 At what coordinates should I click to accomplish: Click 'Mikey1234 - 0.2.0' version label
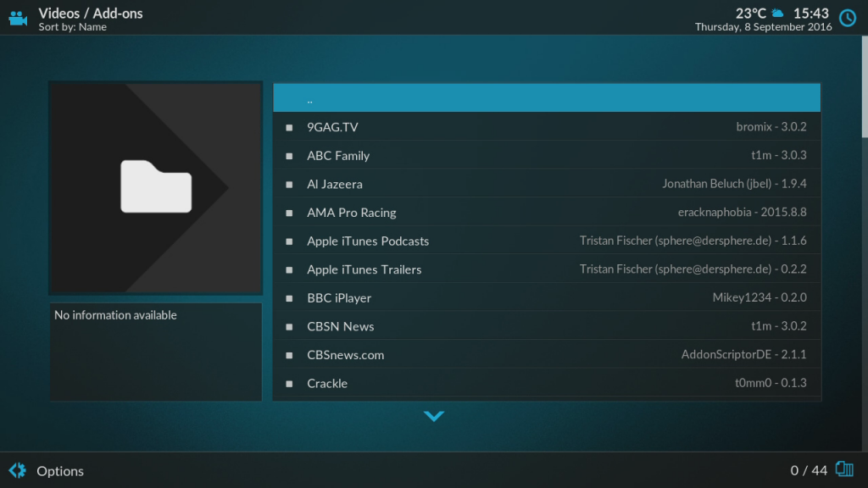(x=759, y=297)
